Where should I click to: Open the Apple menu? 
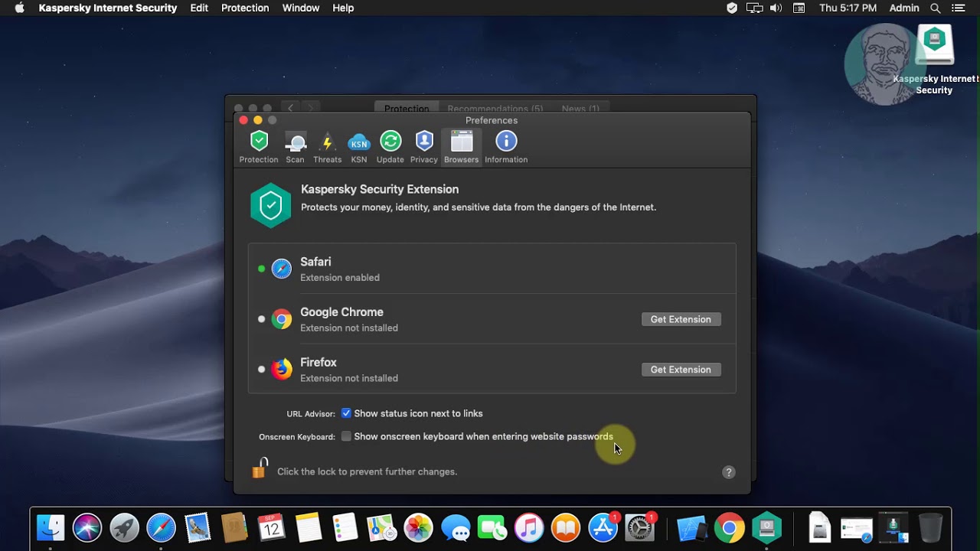point(19,8)
